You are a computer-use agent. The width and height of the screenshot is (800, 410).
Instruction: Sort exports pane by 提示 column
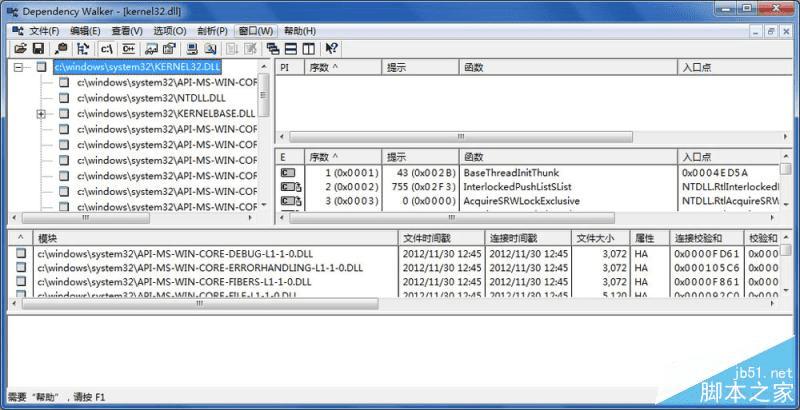coord(420,157)
